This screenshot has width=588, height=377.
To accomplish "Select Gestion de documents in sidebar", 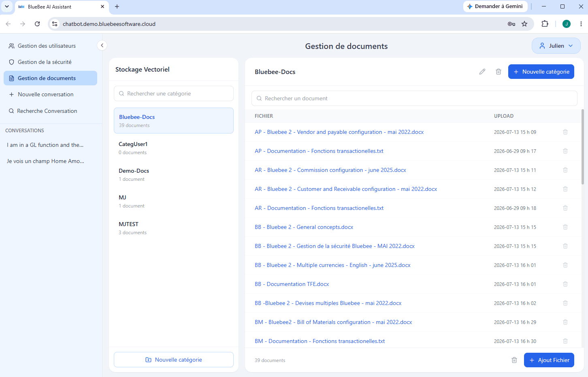I will (50, 78).
